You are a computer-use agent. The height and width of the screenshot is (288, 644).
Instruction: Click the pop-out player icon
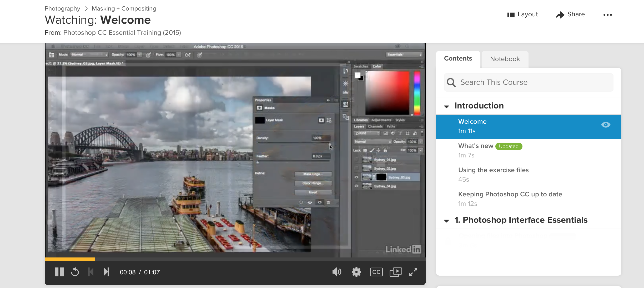click(396, 272)
